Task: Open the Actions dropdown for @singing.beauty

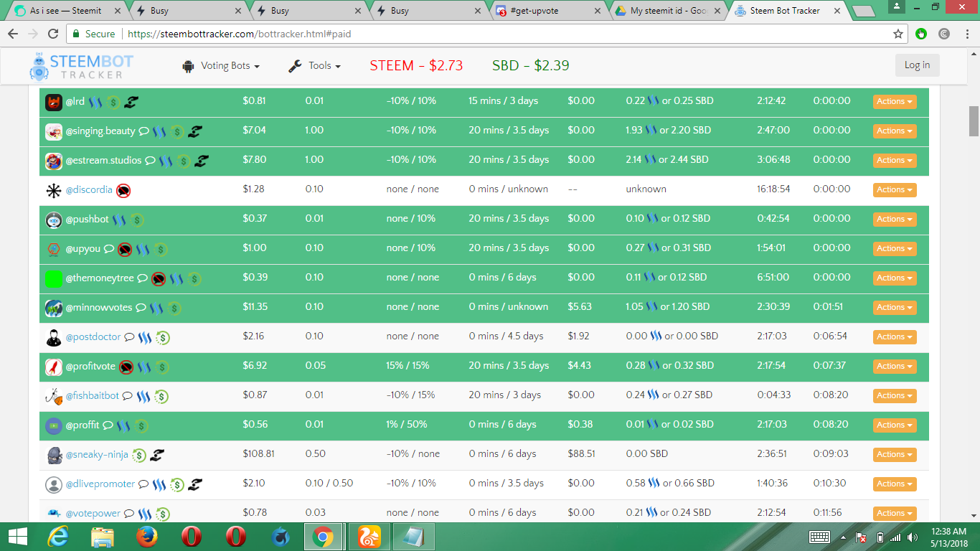Action: (x=895, y=131)
